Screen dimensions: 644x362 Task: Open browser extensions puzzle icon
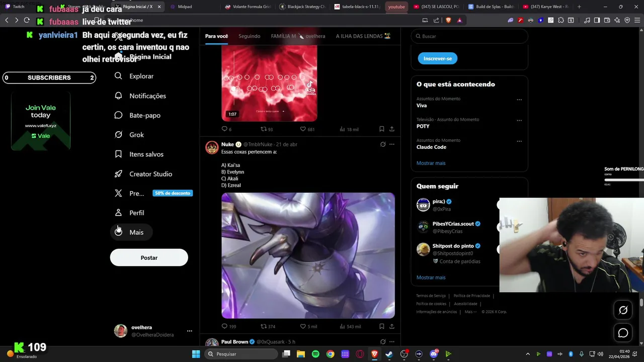(561, 20)
